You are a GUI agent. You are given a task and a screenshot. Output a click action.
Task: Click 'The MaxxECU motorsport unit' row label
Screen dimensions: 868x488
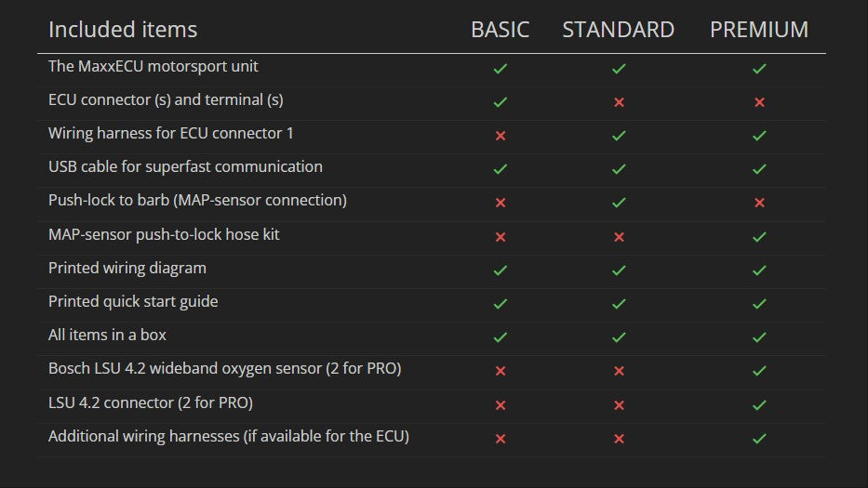(154, 67)
